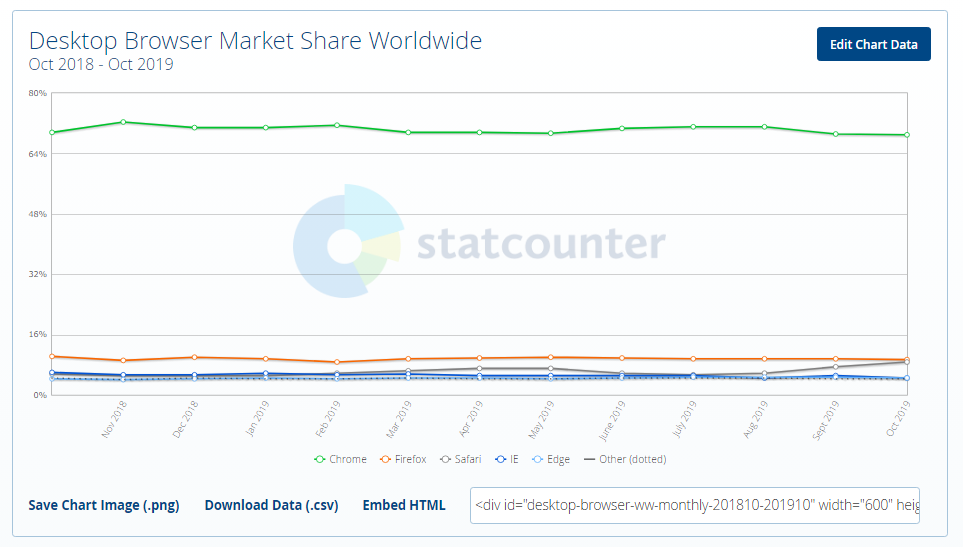The height and width of the screenshot is (547, 963).
Task: Click the Edit Chart Data button
Action: click(873, 44)
